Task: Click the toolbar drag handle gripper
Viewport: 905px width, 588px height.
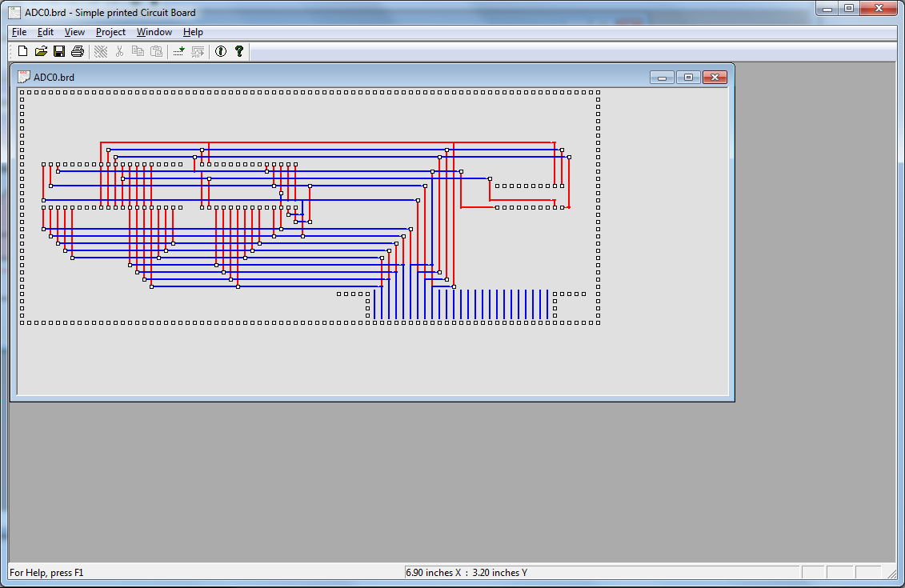Action: click(x=10, y=51)
